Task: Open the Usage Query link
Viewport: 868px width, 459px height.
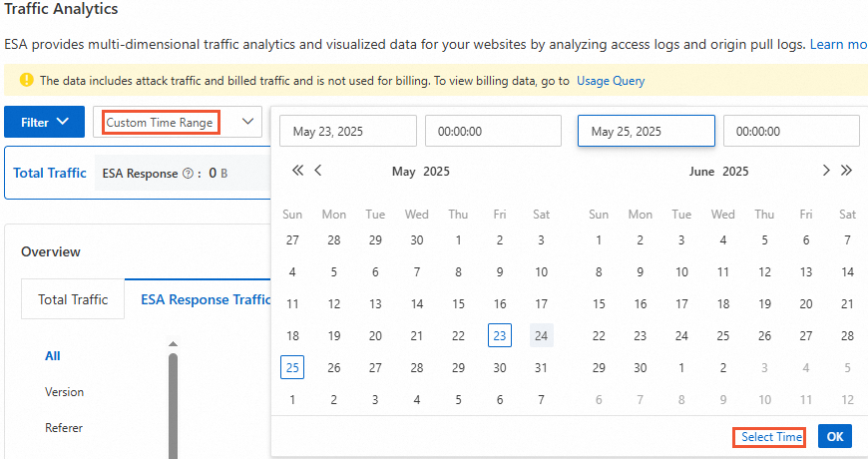Action: click(x=611, y=81)
